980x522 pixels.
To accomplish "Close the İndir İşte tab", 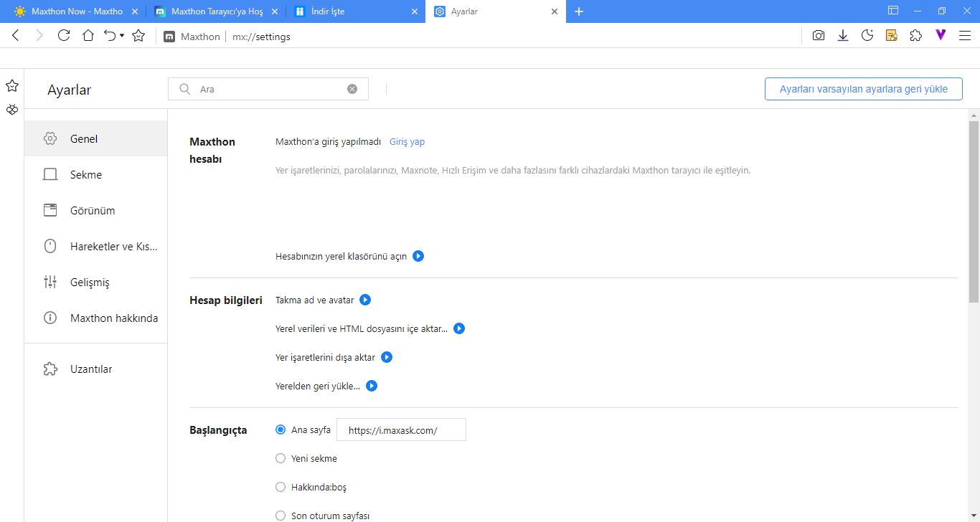I will (415, 11).
